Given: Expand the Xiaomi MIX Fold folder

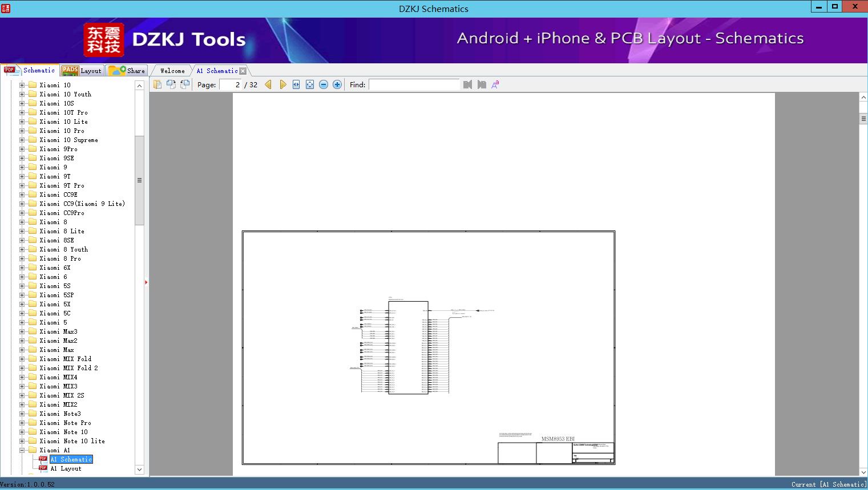Looking at the screenshot, I should coord(22,359).
